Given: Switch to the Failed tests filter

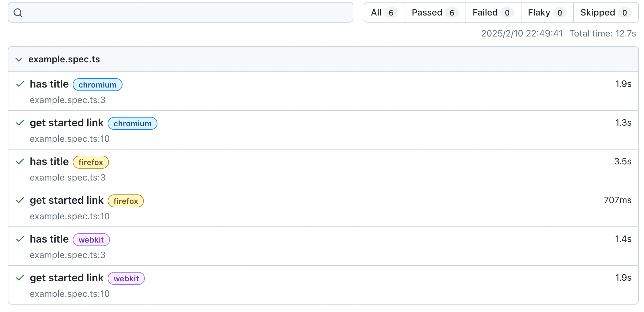Looking at the screenshot, I should click(493, 13).
